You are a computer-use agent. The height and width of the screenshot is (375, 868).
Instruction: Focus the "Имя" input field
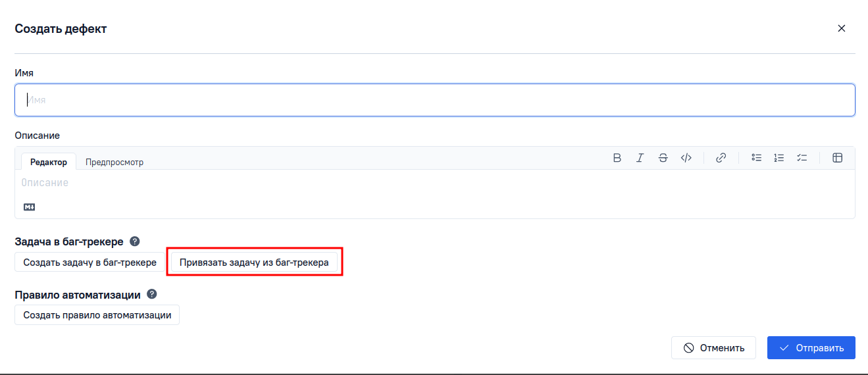pos(434,100)
